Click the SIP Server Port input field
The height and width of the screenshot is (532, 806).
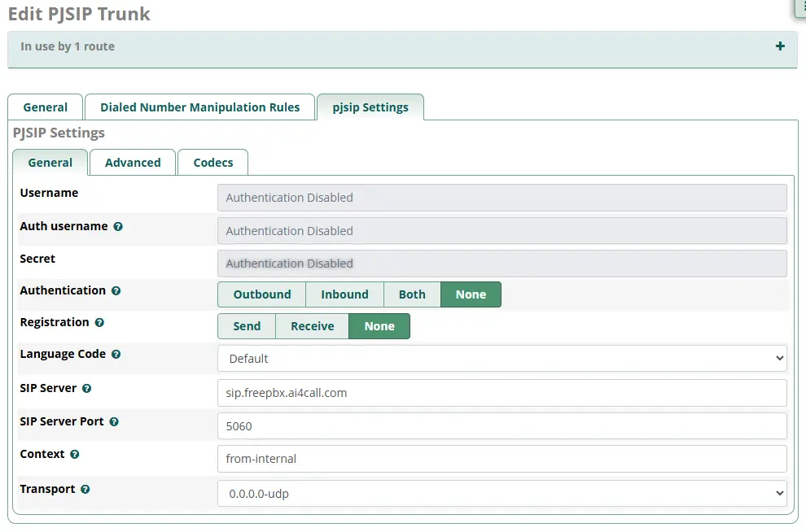501,425
